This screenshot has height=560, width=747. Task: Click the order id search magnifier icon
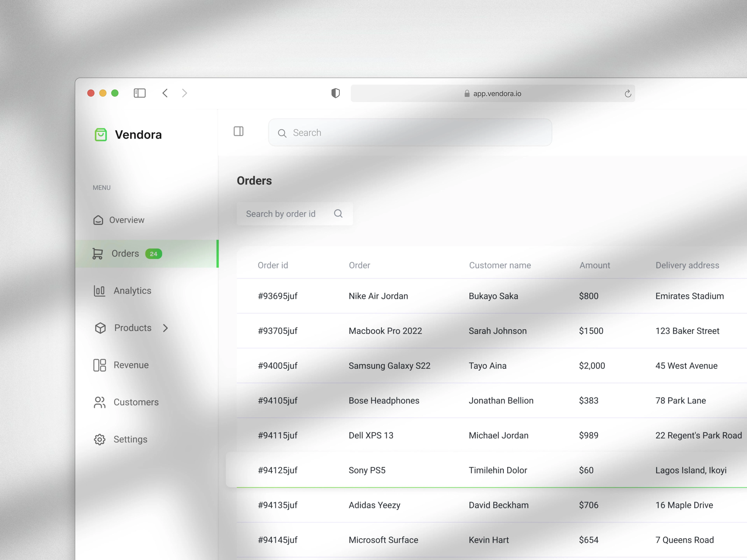tap(338, 214)
